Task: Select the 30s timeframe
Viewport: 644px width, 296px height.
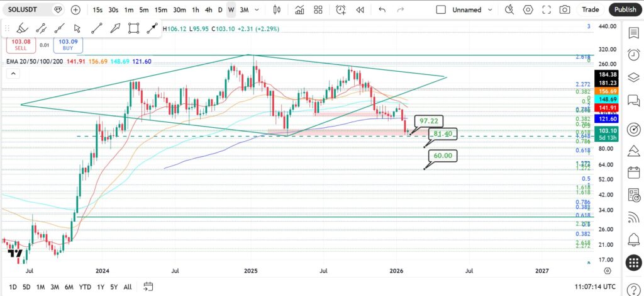Action: point(113,10)
